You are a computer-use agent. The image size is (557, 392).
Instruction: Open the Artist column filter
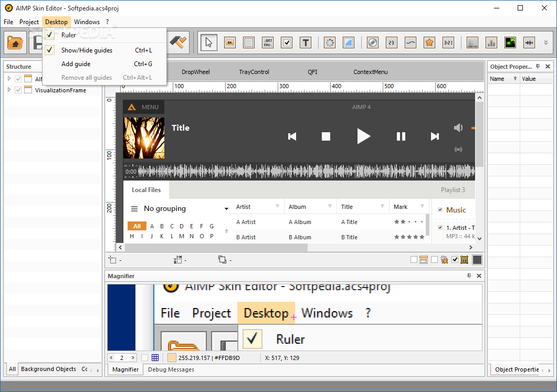click(277, 206)
